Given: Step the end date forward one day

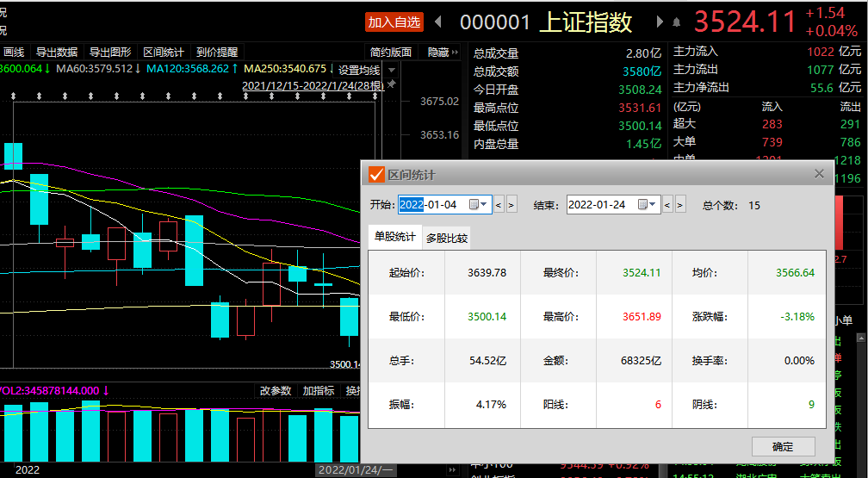Looking at the screenshot, I should pyautogui.click(x=680, y=205).
